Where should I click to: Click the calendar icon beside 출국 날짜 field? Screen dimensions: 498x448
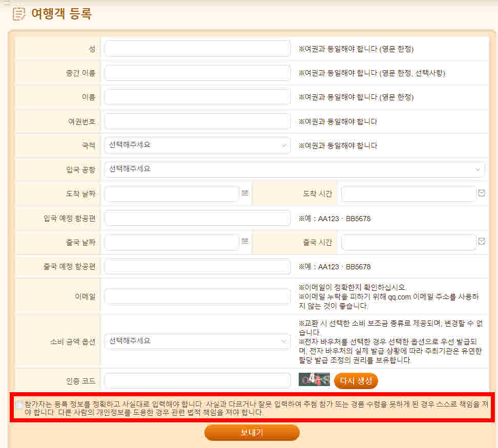pos(244,241)
